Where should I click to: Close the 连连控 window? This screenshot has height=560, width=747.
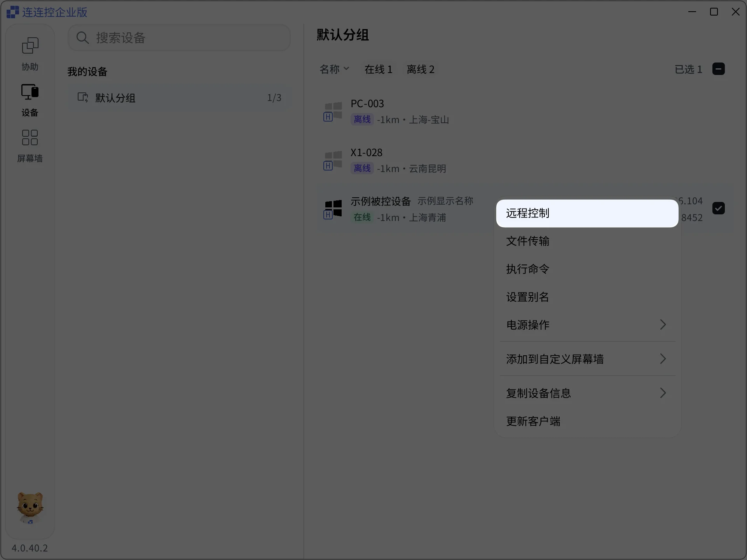coord(736,12)
